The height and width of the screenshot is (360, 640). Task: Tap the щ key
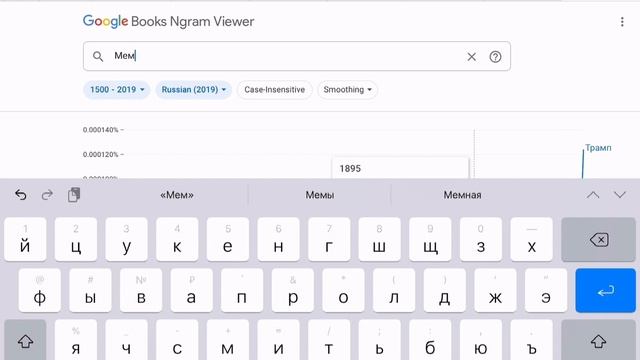(x=430, y=240)
